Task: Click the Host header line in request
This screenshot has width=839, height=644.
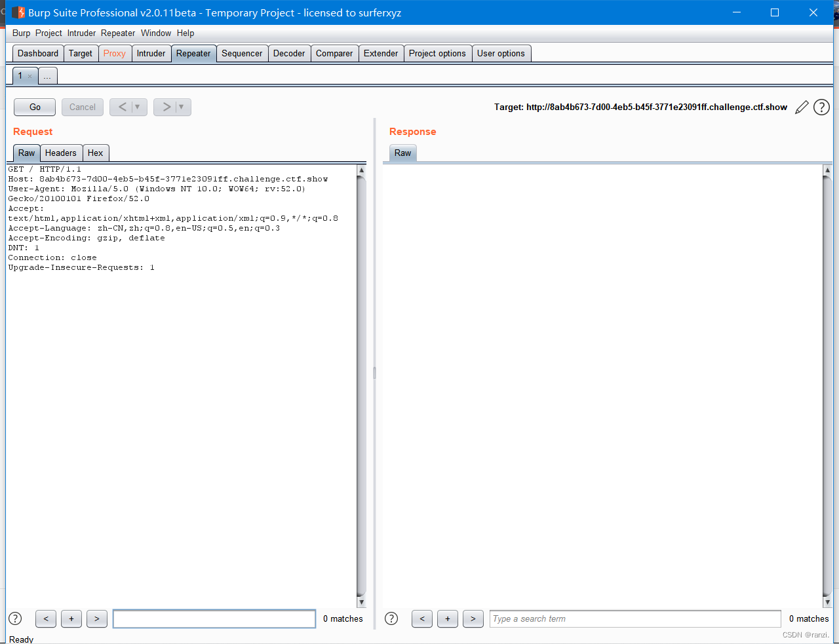Action: (x=168, y=179)
